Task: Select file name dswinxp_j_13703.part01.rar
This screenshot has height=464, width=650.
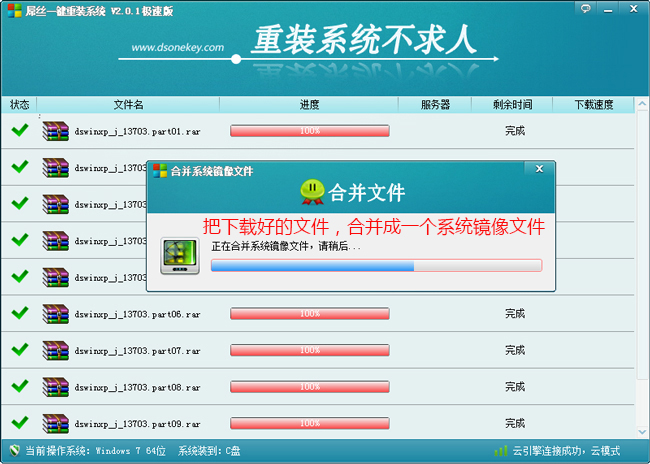Action: [x=137, y=131]
